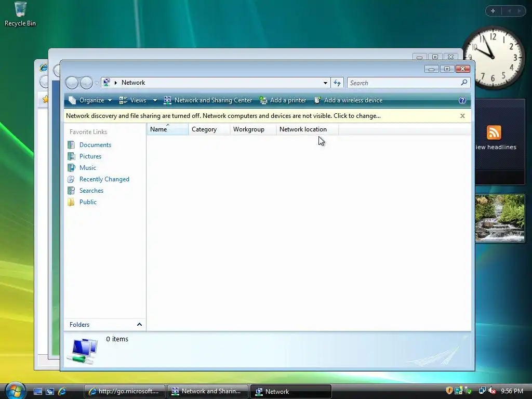Click the Pictures folder icon

point(71,156)
